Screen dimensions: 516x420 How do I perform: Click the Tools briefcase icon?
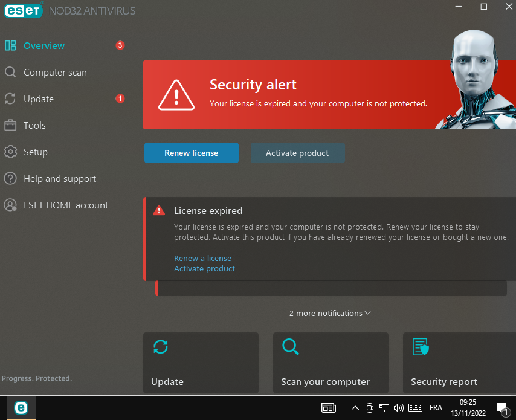(10, 126)
